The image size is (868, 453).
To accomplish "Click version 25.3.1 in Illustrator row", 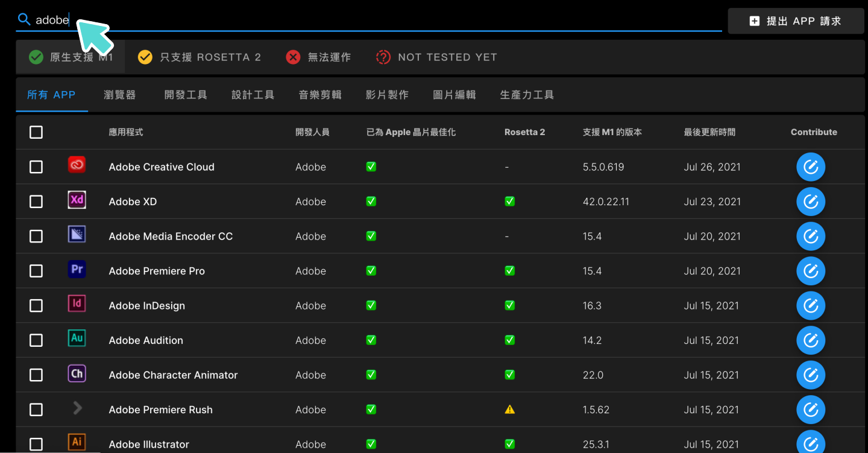I will (596, 444).
